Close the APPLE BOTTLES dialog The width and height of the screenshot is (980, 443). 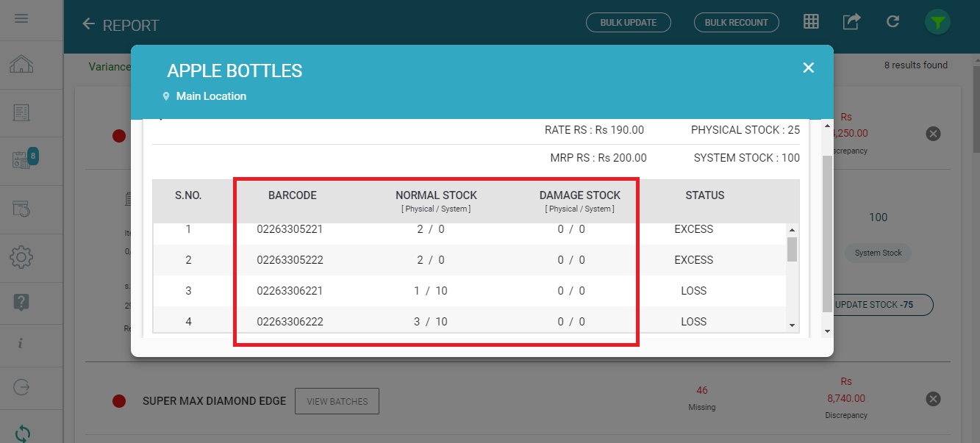(x=809, y=68)
